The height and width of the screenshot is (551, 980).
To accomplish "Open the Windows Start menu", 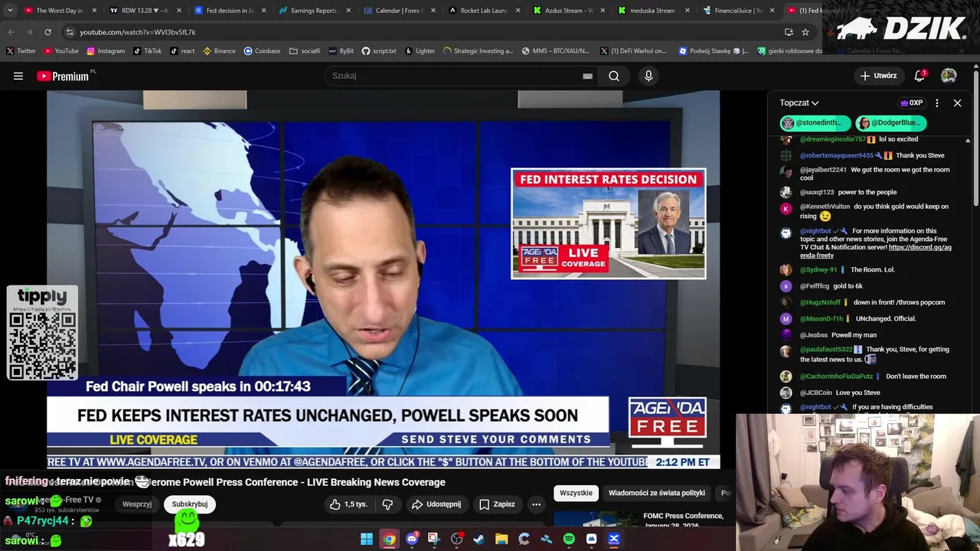I will 367,540.
